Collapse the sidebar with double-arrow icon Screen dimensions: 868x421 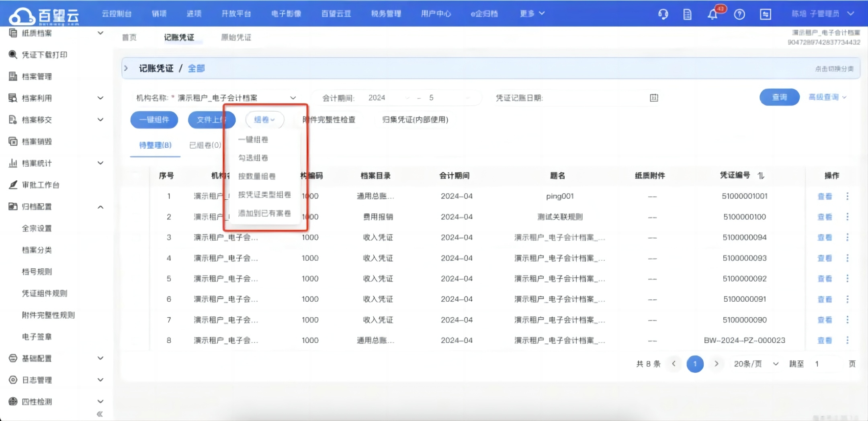tap(100, 414)
